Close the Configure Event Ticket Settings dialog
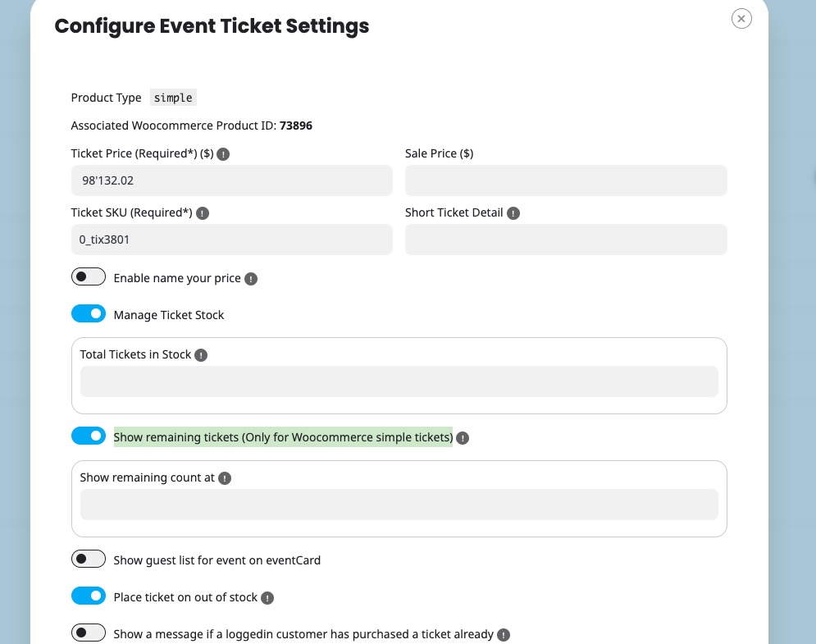This screenshot has height=644, width=816. (741, 18)
